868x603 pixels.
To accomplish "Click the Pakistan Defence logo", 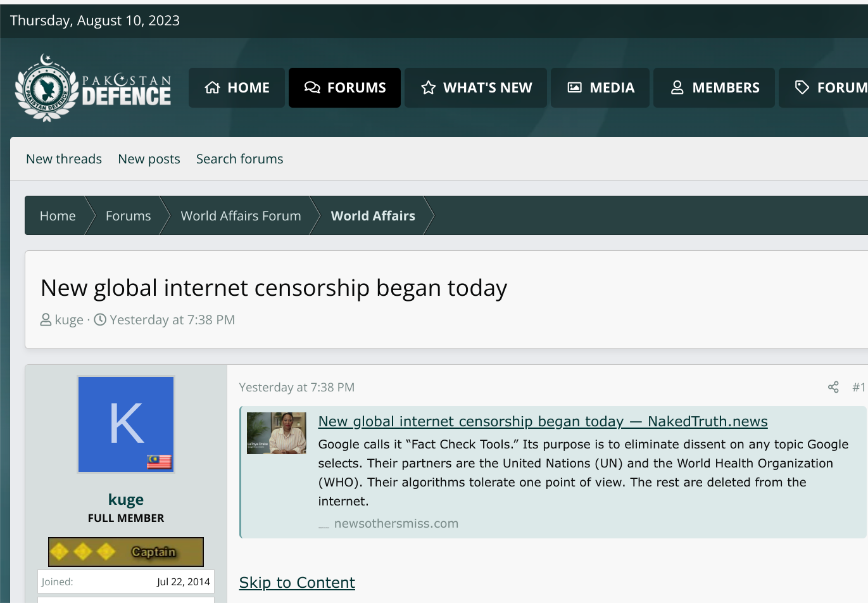I will (93, 87).
